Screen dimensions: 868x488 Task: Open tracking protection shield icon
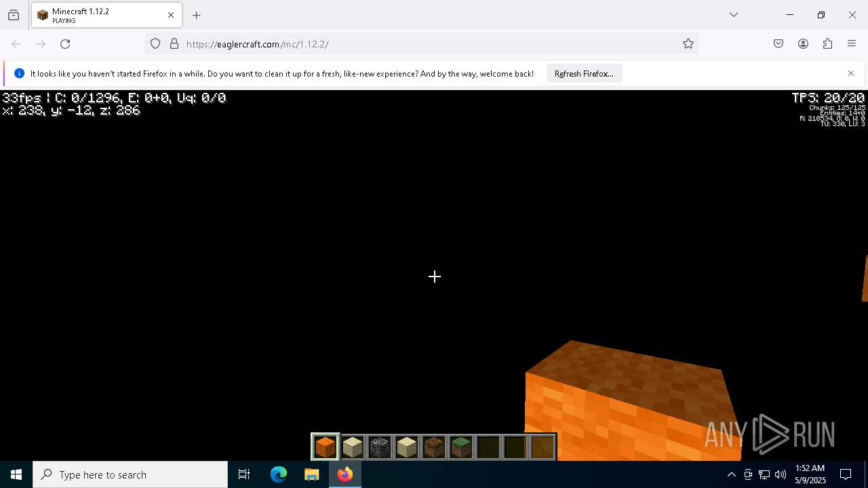click(x=155, y=44)
